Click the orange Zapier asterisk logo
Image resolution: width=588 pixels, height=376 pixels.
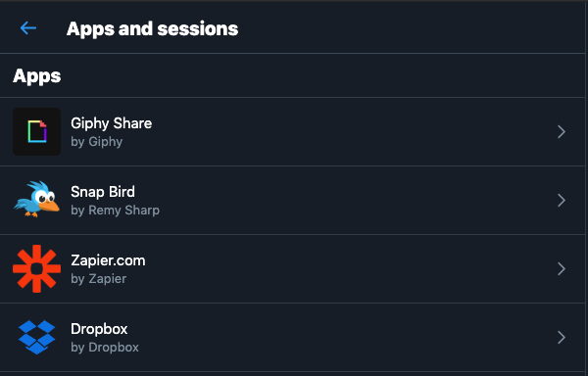[37, 268]
